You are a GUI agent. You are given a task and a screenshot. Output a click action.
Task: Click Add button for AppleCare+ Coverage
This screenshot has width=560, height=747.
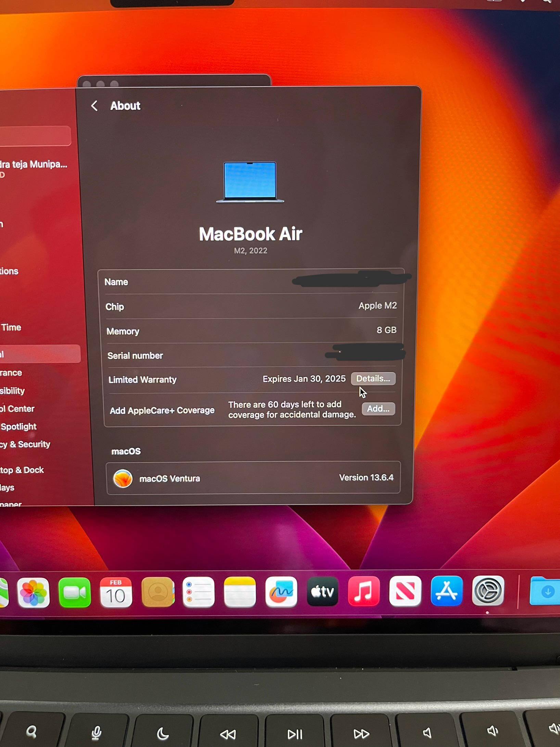tap(378, 409)
